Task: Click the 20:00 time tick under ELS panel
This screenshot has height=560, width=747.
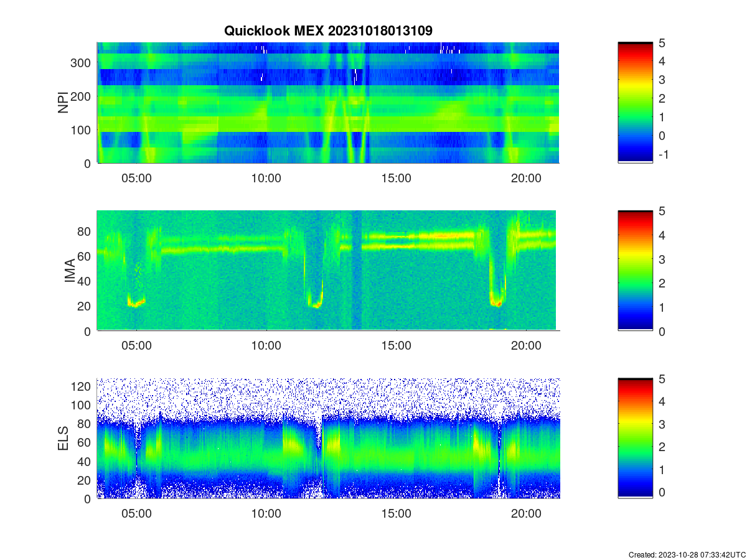Action: point(526,514)
